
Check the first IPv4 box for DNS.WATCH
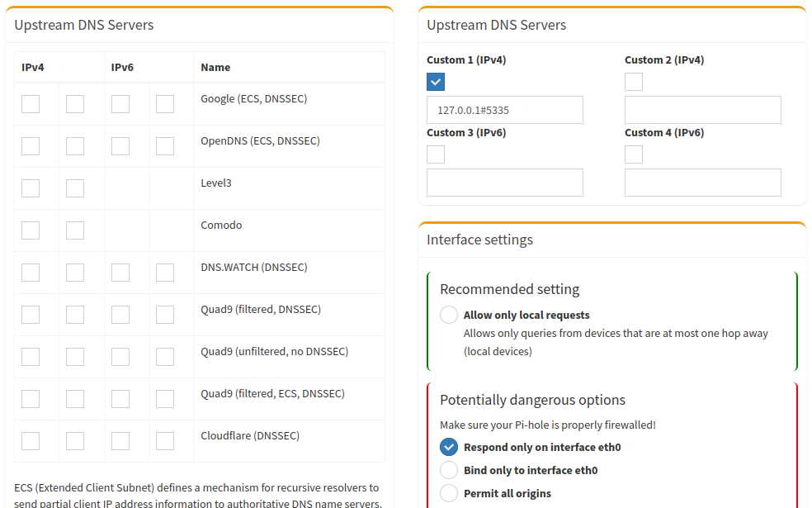click(31, 272)
